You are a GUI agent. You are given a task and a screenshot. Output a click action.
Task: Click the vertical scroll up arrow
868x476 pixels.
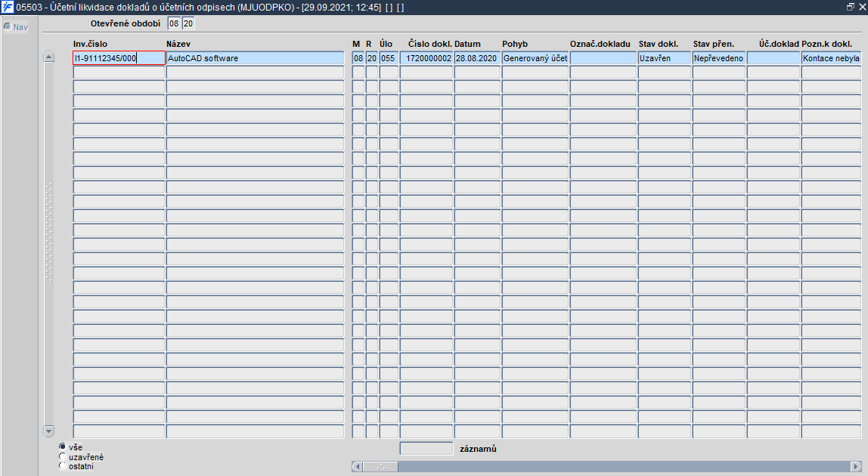coord(48,57)
